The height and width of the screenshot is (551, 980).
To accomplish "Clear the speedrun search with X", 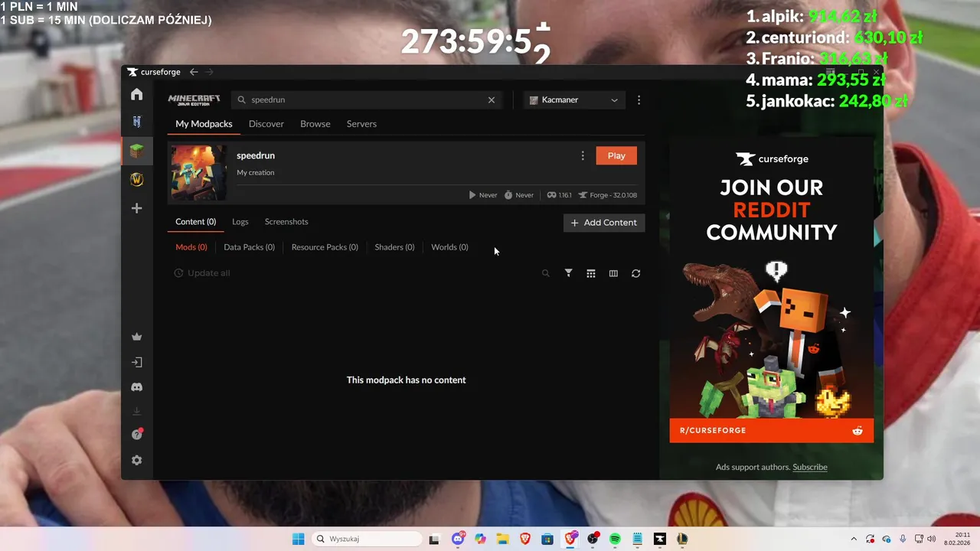I will pos(492,99).
